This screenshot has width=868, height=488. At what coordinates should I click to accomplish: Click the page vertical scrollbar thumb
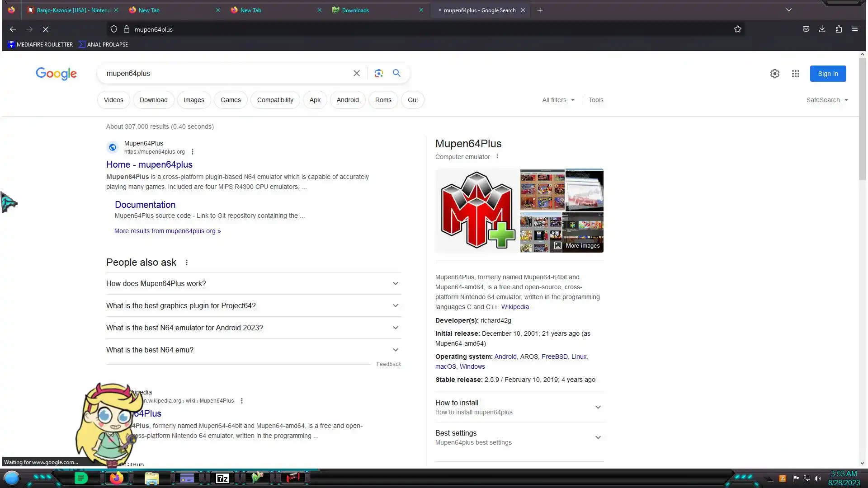[862, 117]
